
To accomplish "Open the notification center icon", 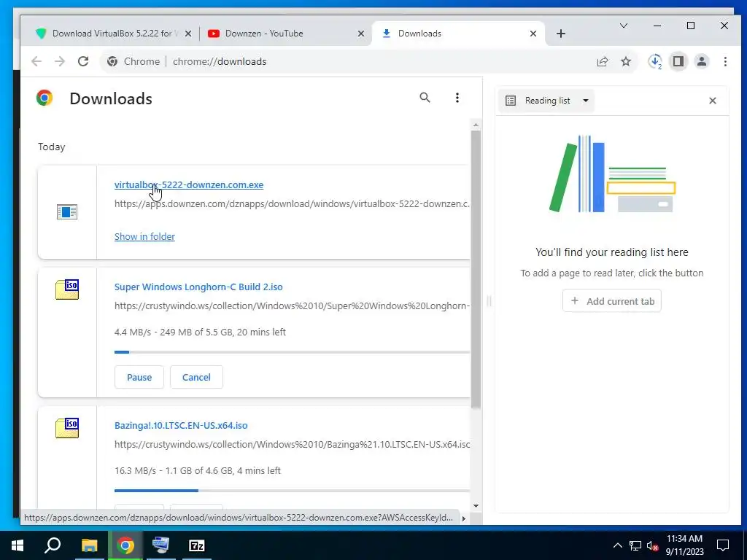I will coord(723,545).
